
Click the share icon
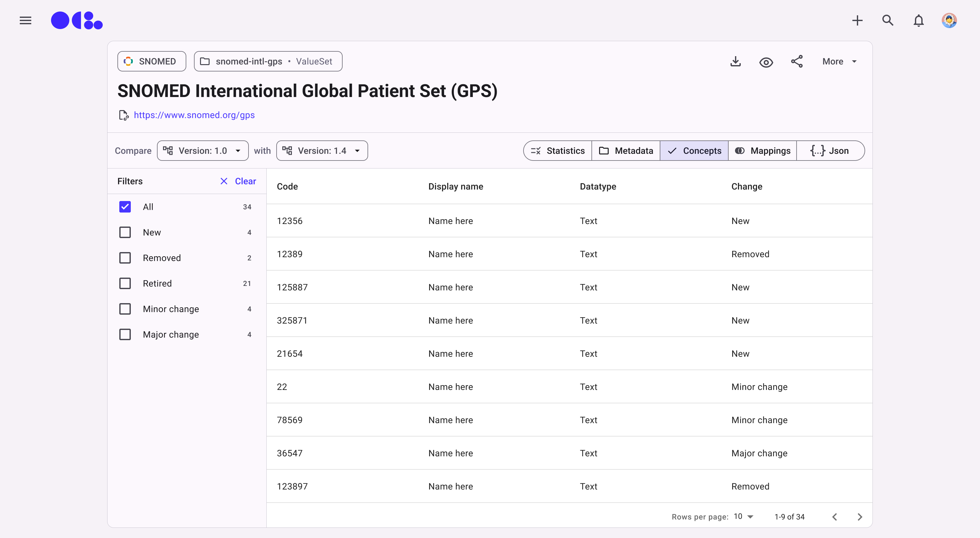797,62
